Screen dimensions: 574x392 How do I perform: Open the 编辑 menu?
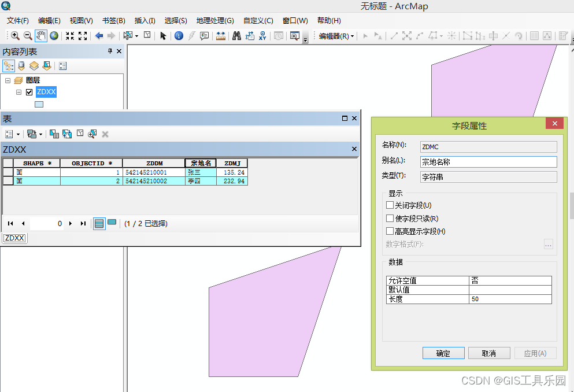49,20
